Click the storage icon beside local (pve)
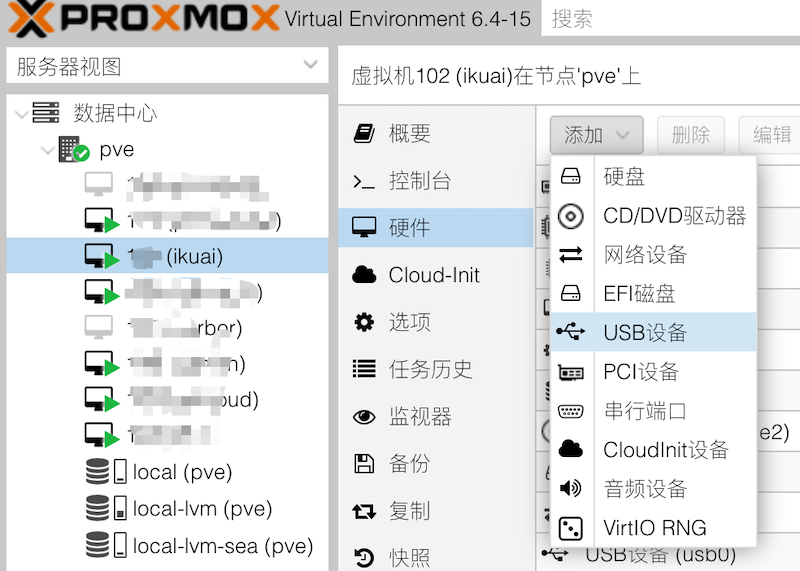This screenshot has width=800, height=571. (x=106, y=471)
